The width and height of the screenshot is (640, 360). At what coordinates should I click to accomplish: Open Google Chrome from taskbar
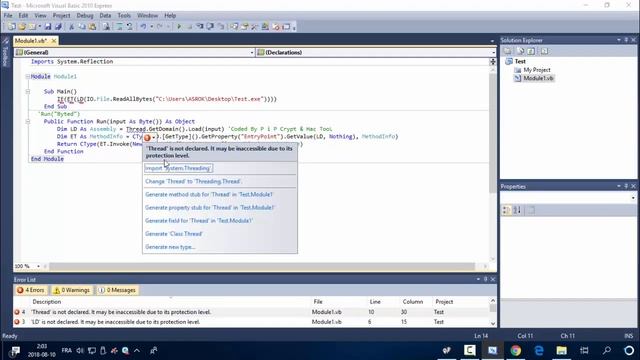tap(516, 350)
